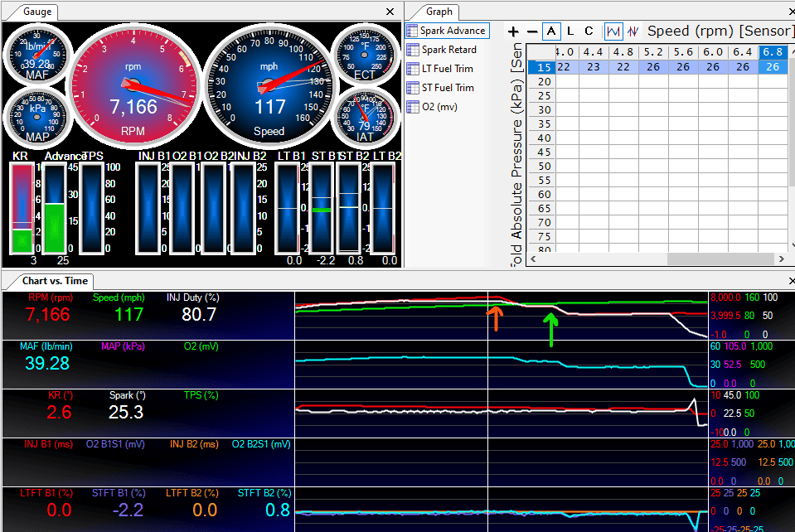This screenshot has height=532, width=795.
Task: Click the large red RPM gauge
Action: tap(133, 86)
